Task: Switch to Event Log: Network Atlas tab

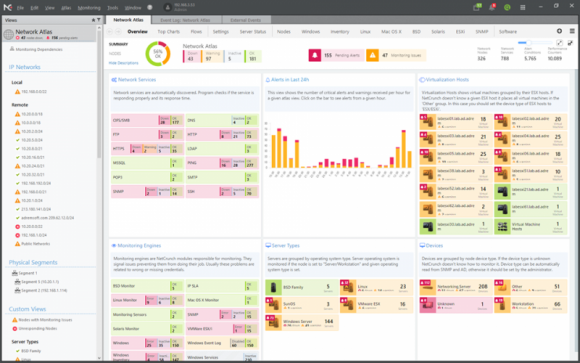Action: pos(185,20)
